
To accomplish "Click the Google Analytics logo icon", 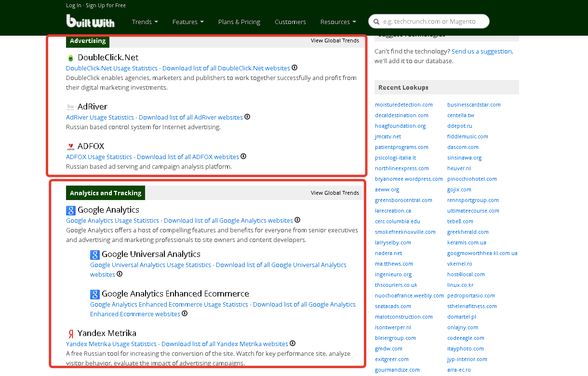I will click(x=71, y=210).
